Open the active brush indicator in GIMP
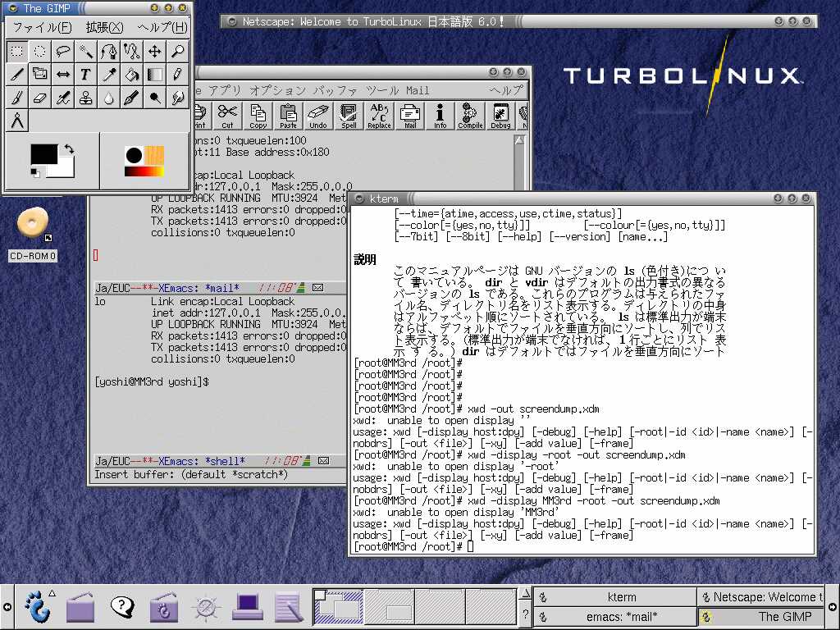 coord(134,155)
